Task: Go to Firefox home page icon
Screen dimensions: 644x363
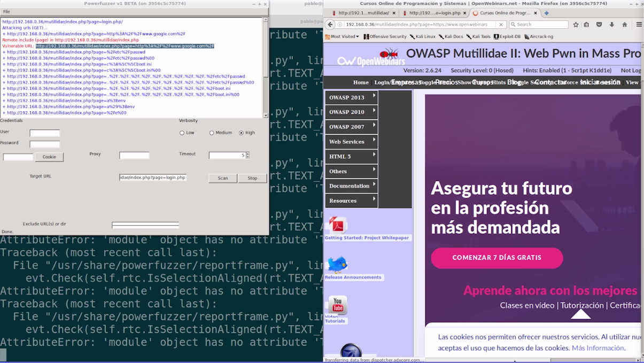Action: [x=624, y=25]
